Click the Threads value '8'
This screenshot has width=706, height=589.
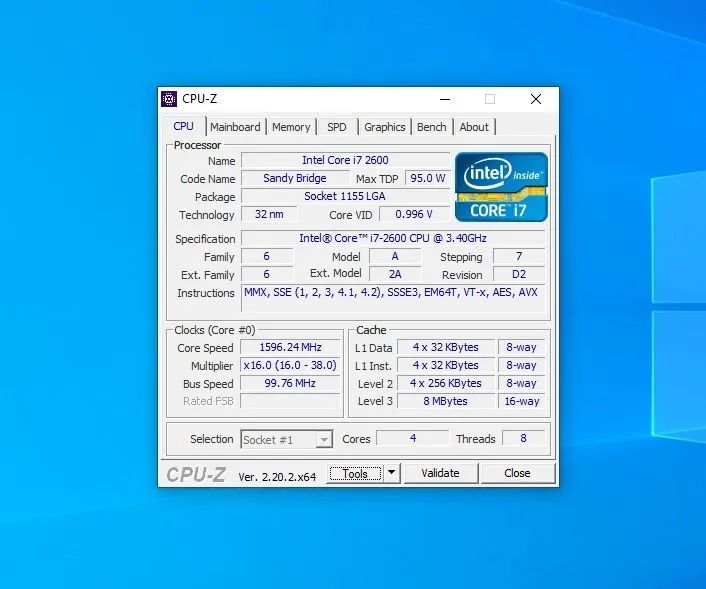(523, 438)
